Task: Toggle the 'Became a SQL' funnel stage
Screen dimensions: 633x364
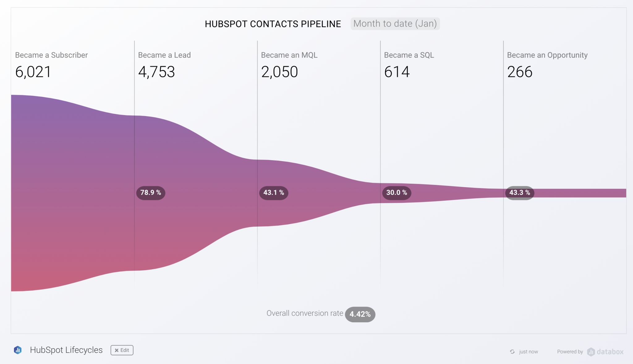Action: 409,55
